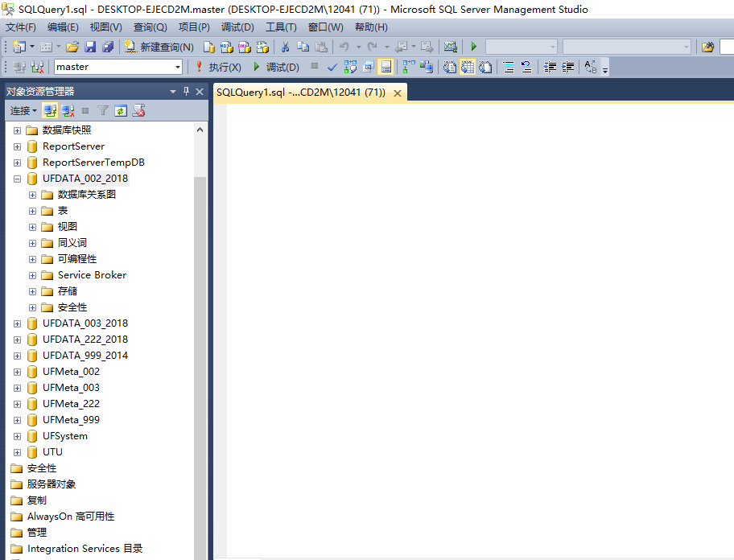The image size is (734, 560).
Task: Click the New Query (新建查询) button
Action: [159, 47]
